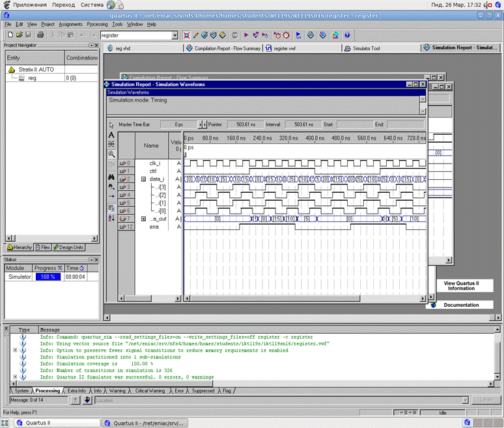Switch to Compilation Report - Flow Summary tab

223,48
